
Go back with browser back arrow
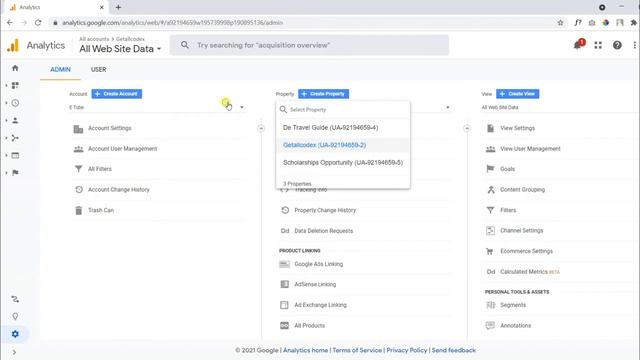(10, 22)
